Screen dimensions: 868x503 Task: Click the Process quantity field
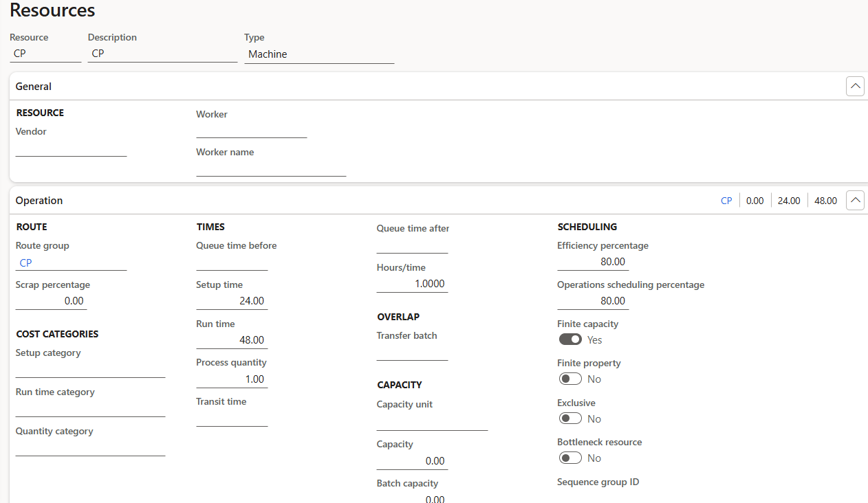232,379
